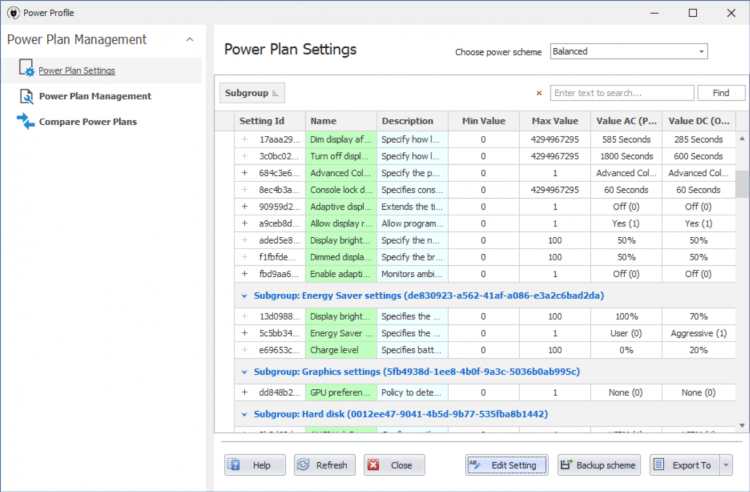Click the Edit Setting button
750x492 pixels.
point(506,465)
